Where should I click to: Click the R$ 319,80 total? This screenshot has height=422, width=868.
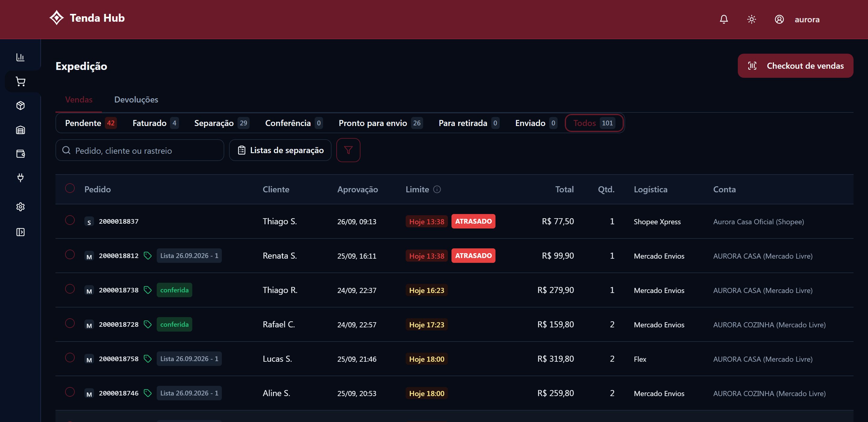[x=555, y=359]
